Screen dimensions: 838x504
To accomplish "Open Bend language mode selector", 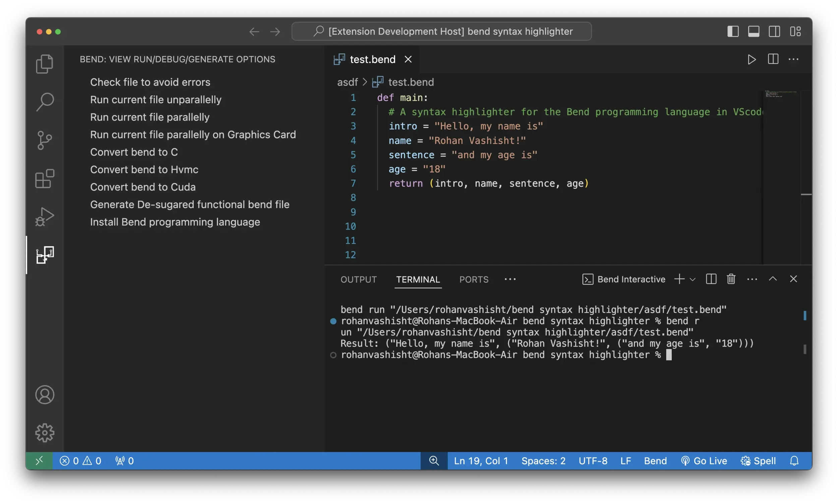I will [x=655, y=461].
